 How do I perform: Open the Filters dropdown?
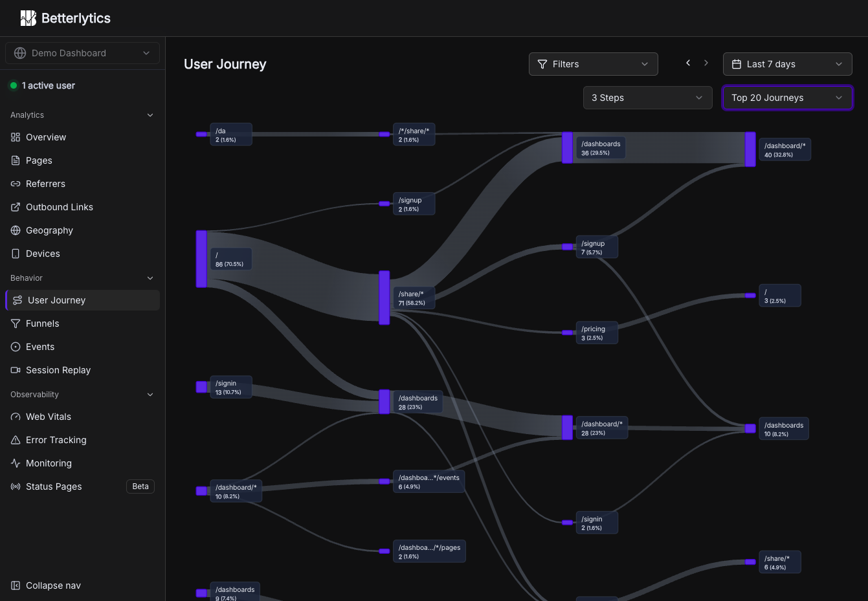click(594, 64)
